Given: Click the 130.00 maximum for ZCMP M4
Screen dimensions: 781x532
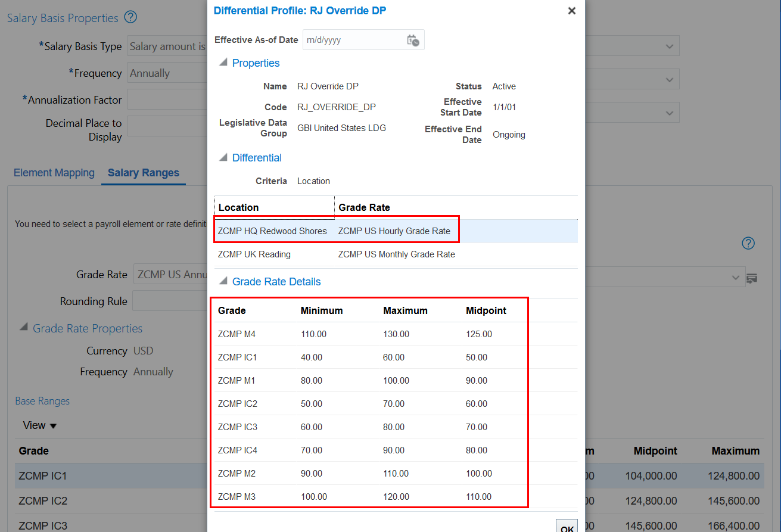Looking at the screenshot, I should pyautogui.click(x=396, y=334).
